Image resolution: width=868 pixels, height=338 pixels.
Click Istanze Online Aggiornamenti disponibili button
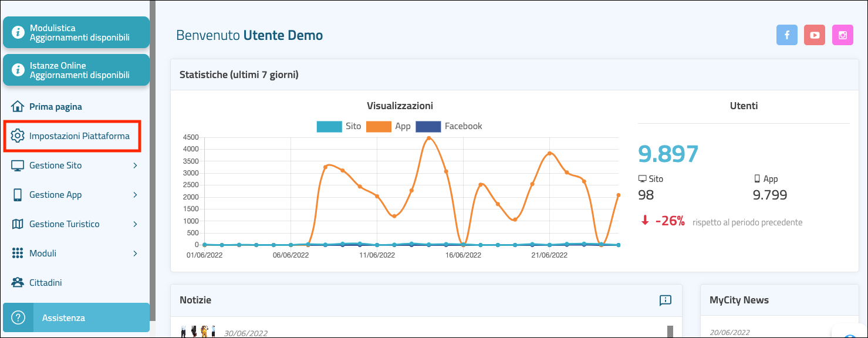pyautogui.click(x=76, y=70)
